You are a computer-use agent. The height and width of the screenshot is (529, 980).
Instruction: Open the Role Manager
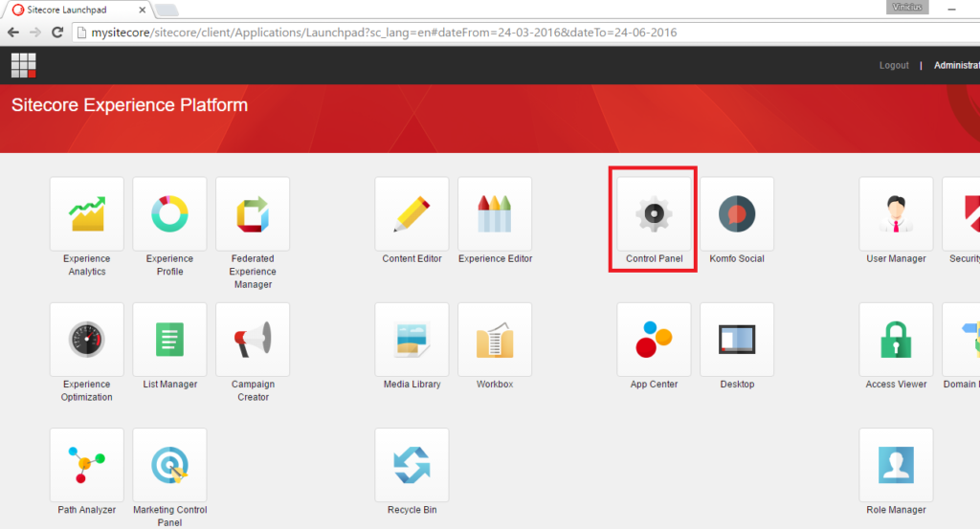pos(896,465)
